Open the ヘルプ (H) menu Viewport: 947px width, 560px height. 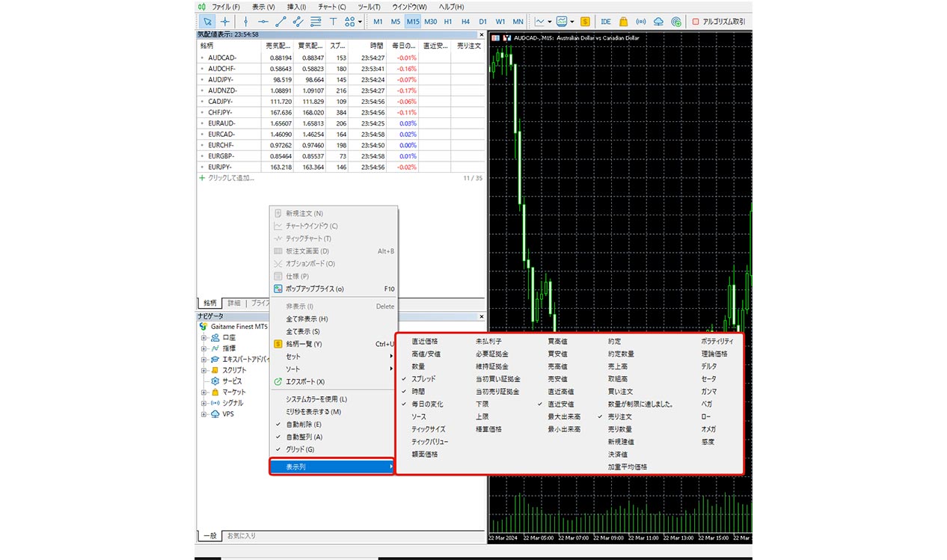pyautogui.click(x=451, y=7)
